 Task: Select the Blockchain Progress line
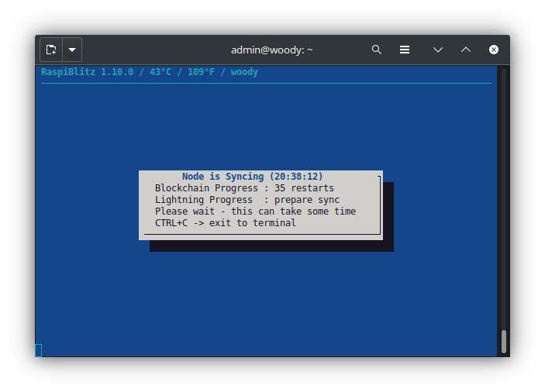[244, 188]
